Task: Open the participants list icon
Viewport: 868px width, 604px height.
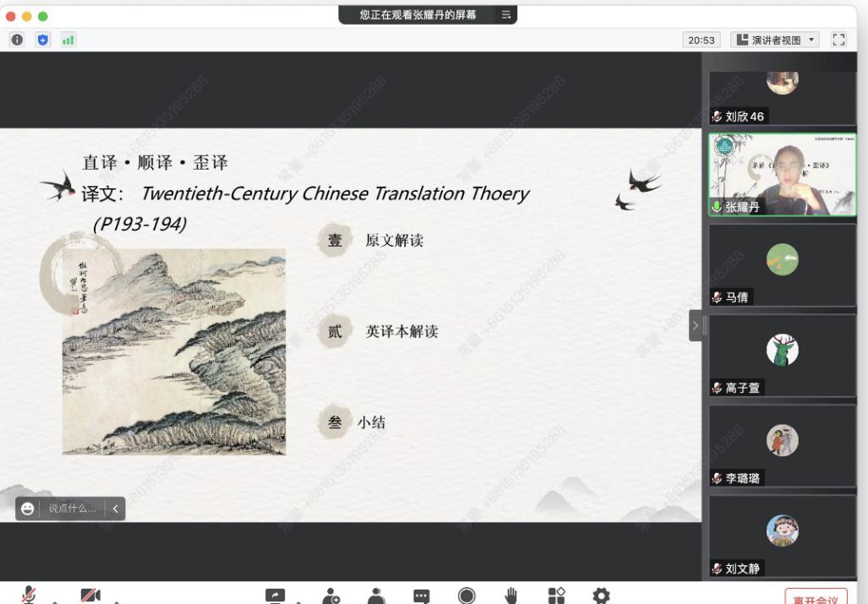Action: pyautogui.click(x=376, y=596)
